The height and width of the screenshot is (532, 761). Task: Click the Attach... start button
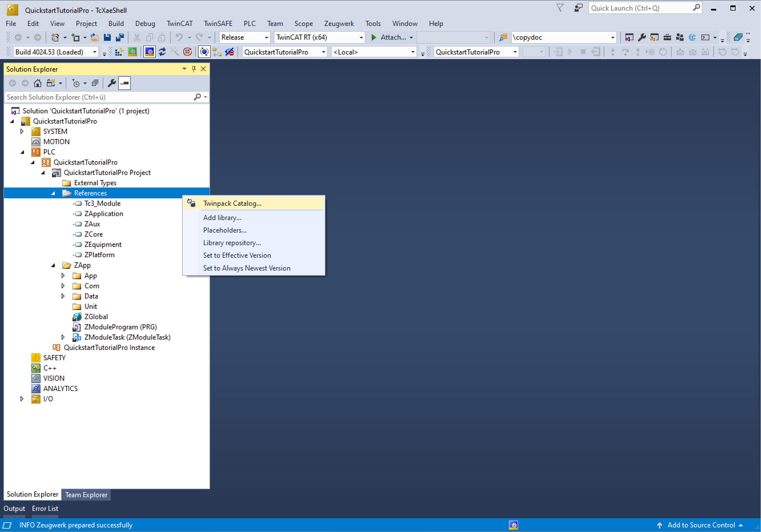coord(388,37)
